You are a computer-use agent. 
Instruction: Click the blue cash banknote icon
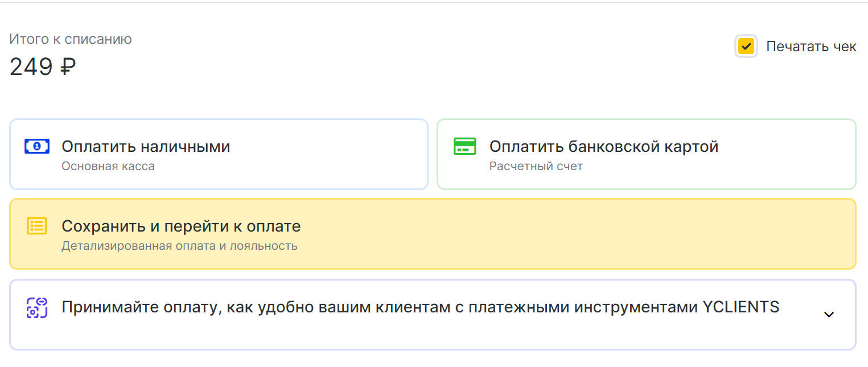tap(37, 146)
